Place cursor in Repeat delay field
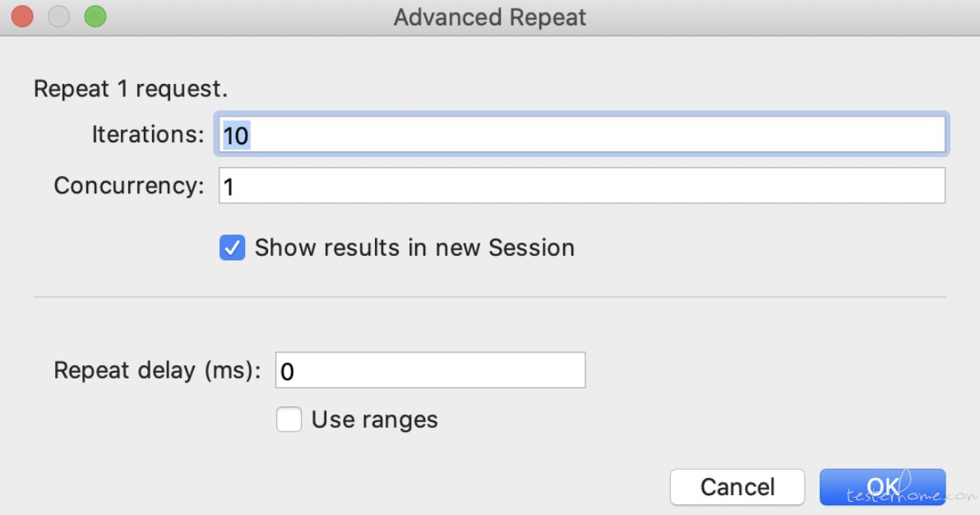Screen dimensions: 980x515 point(430,371)
